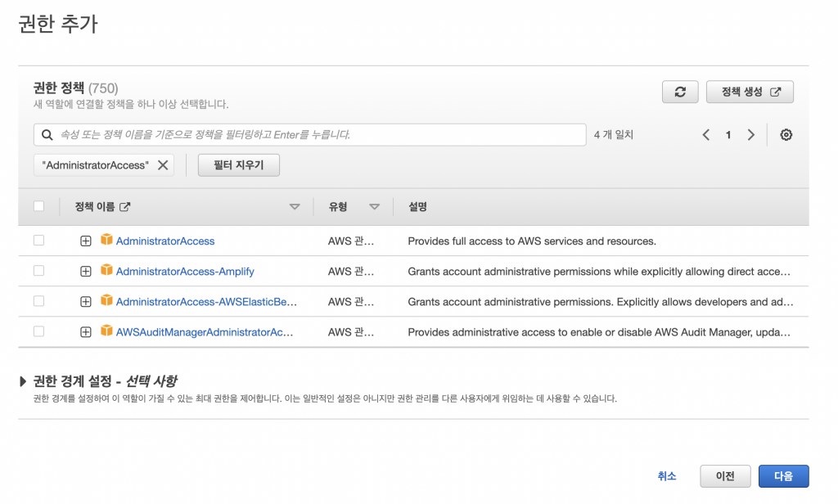The height and width of the screenshot is (504, 838).
Task: Click the policy filter search field
Action: click(x=311, y=134)
